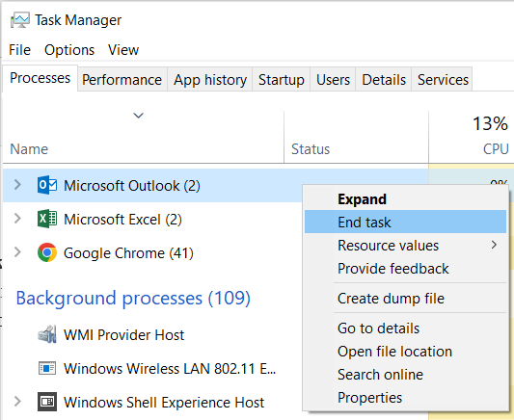Switch to the Users tab
The height and width of the screenshot is (420, 514).
tap(333, 80)
